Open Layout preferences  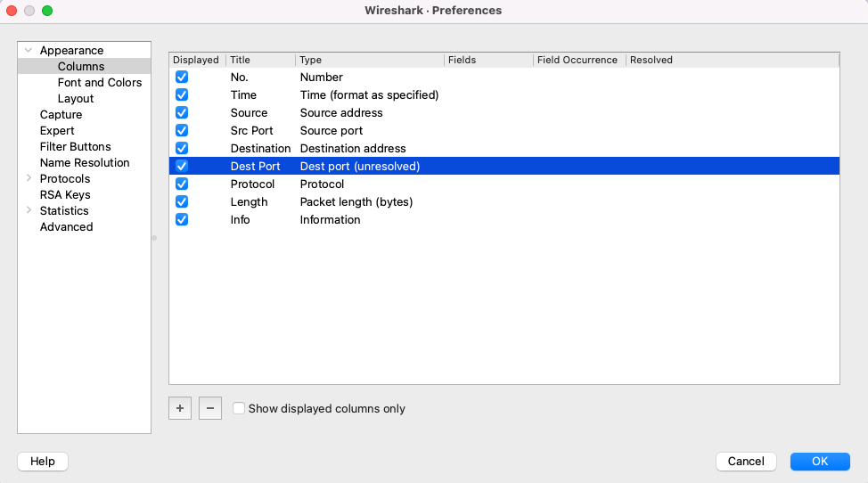click(75, 99)
